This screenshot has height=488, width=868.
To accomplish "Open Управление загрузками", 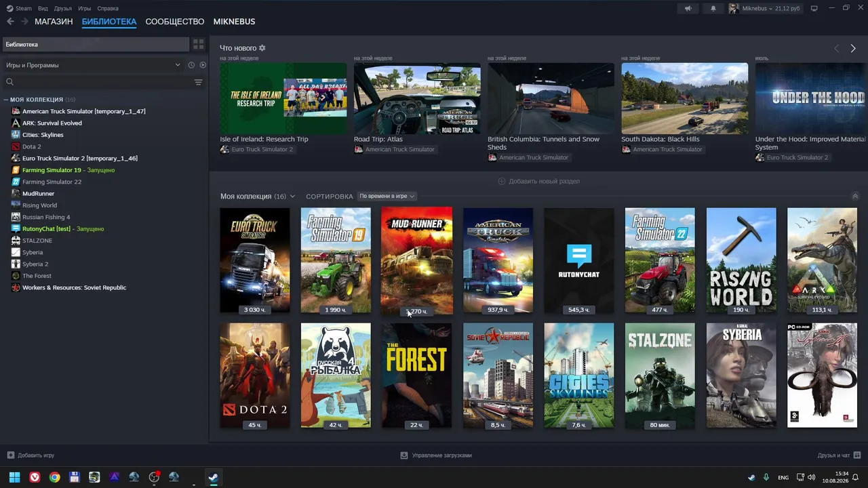I will click(436, 455).
